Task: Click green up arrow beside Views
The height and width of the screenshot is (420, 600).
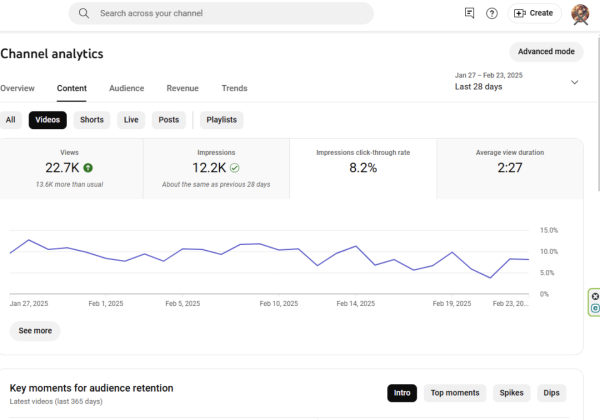Action: click(x=88, y=168)
